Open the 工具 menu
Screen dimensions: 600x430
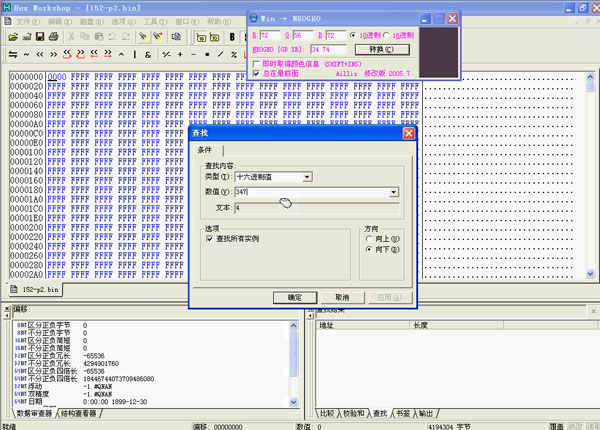(x=155, y=21)
